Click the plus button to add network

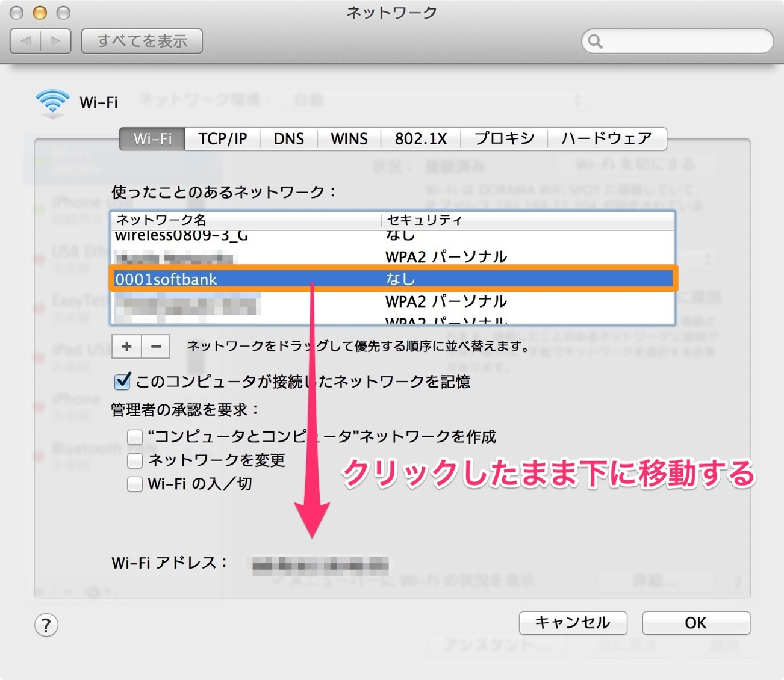tap(126, 347)
